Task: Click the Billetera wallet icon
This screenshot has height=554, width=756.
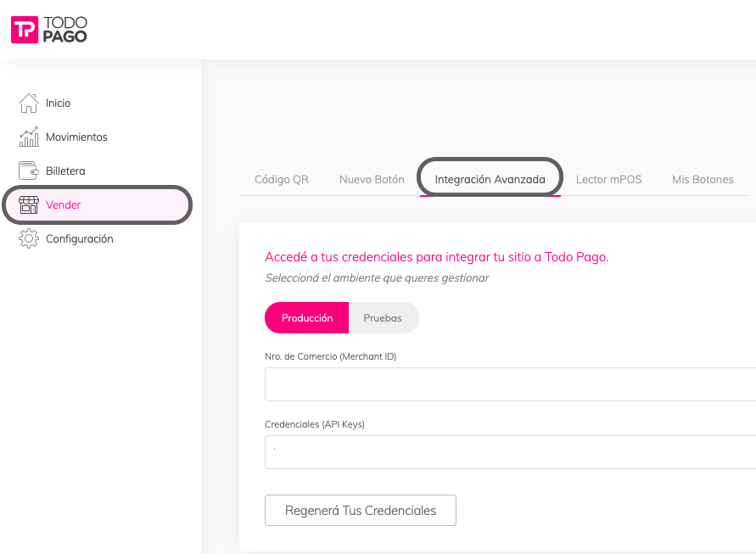Action: (29, 171)
